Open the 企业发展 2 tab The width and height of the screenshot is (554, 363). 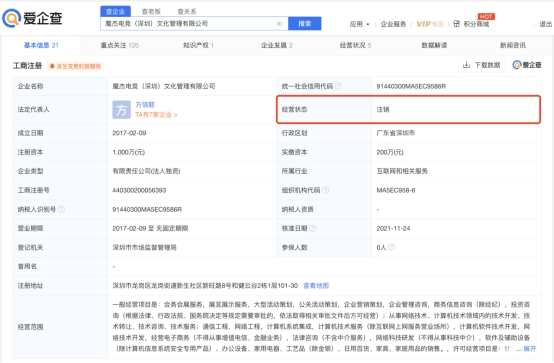coord(277,45)
